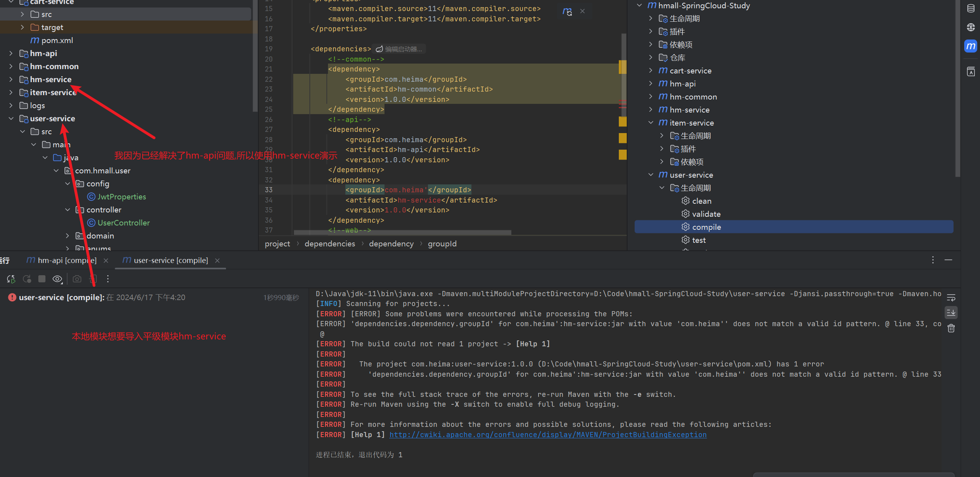Image resolution: width=980 pixels, height=477 pixels.
Task: Click the load Maven changes floating icon
Action: (567, 11)
